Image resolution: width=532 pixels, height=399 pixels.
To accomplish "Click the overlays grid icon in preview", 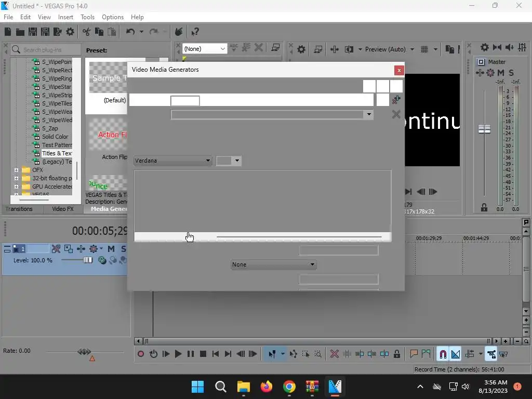I will (424, 49).
